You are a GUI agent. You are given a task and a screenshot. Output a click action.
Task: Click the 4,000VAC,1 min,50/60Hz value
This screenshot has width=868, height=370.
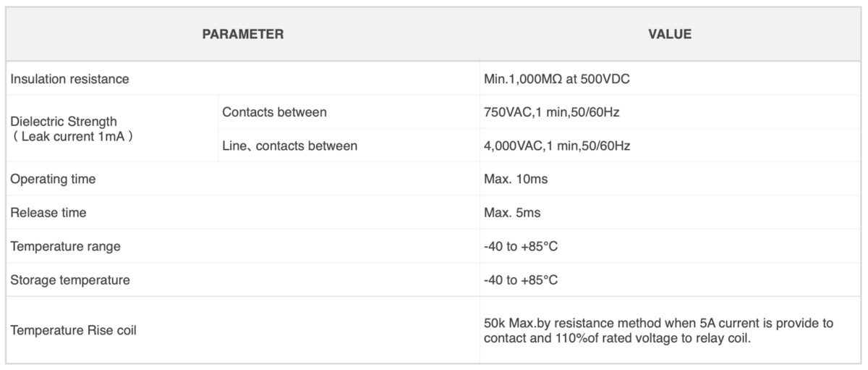pyautogui.click(x=557, y=146)
